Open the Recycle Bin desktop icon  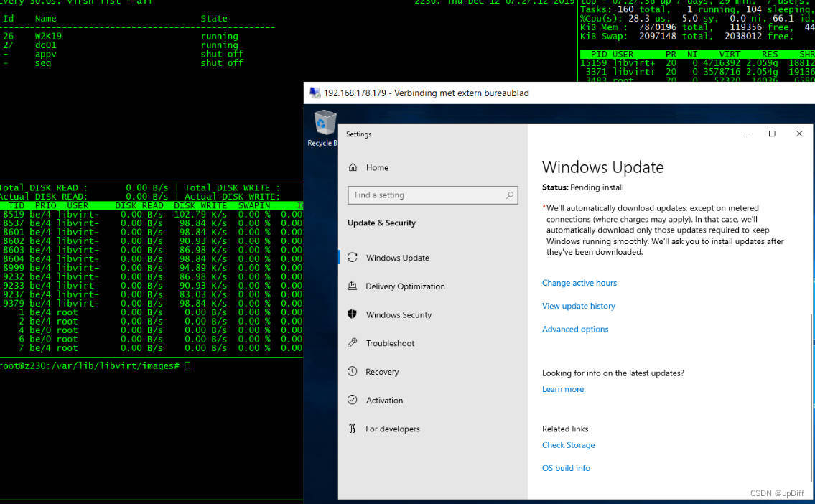[323, 128]
